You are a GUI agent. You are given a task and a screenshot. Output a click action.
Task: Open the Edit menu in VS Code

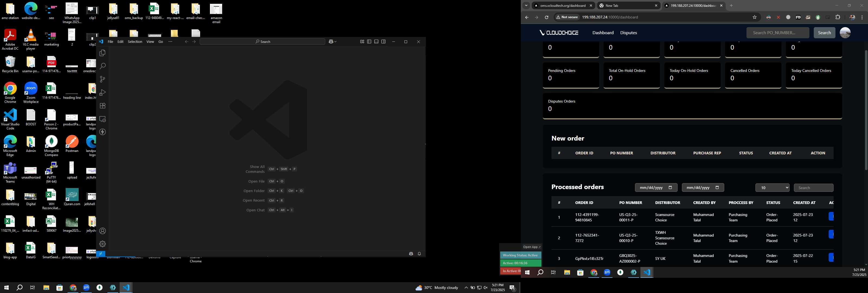pos(120,42)
